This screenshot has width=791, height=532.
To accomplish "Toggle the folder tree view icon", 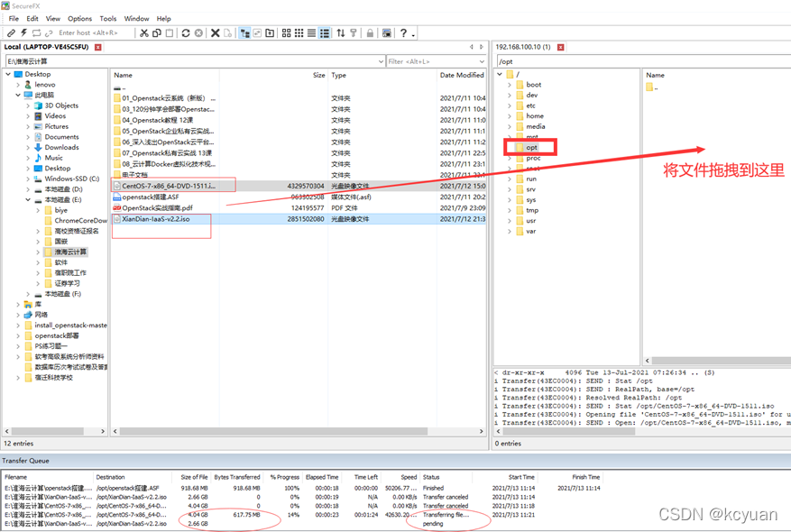I will coord(244,32).
